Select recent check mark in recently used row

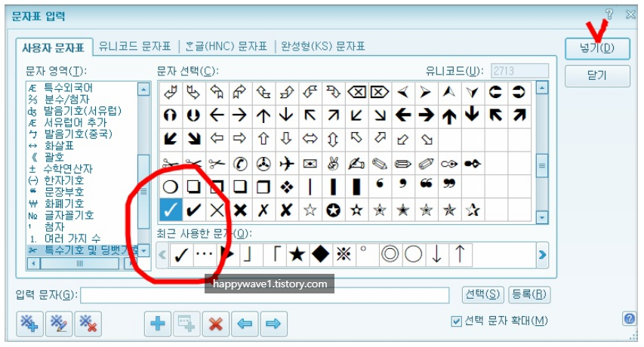pos(181,255)
